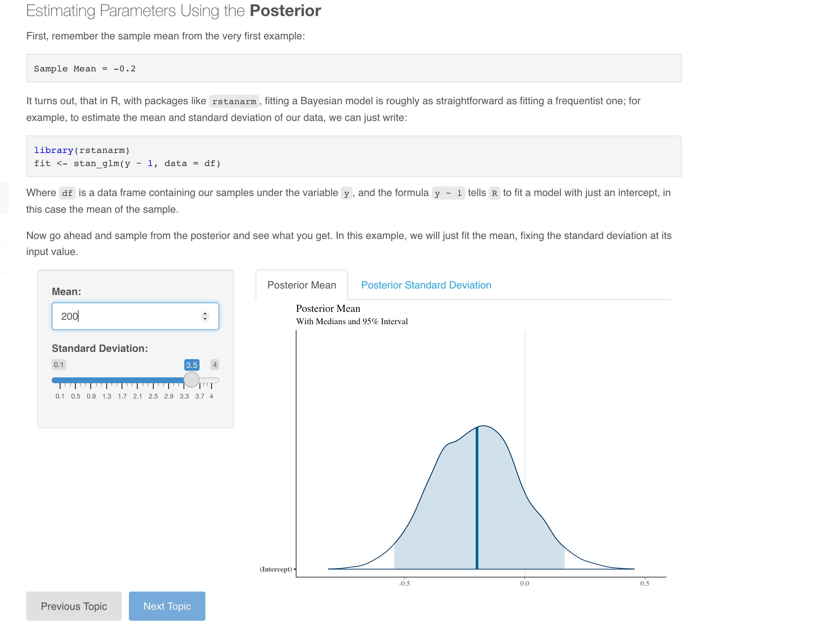
Task: Click the Estimating Parameters heading
Action: coord(173,11)
